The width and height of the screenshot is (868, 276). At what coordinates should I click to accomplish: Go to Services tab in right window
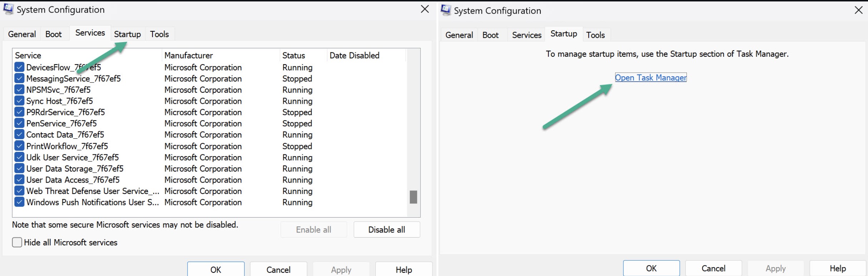[527, 35]
